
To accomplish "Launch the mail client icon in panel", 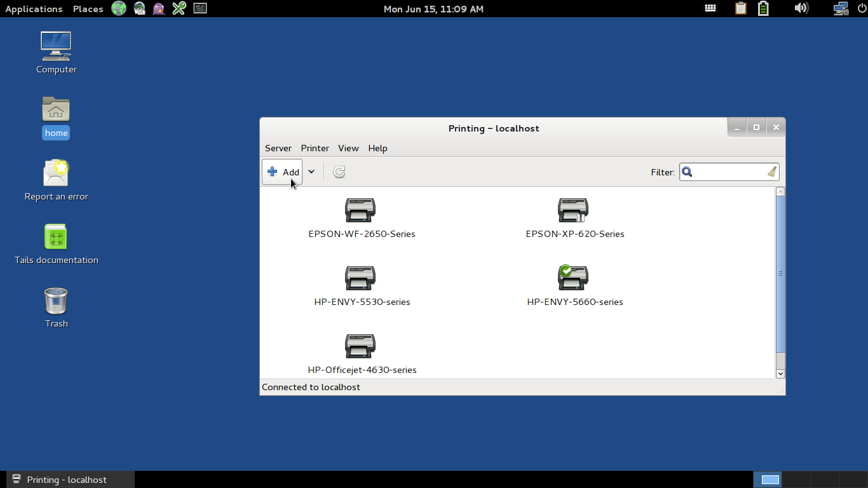I will coord(139,8).
